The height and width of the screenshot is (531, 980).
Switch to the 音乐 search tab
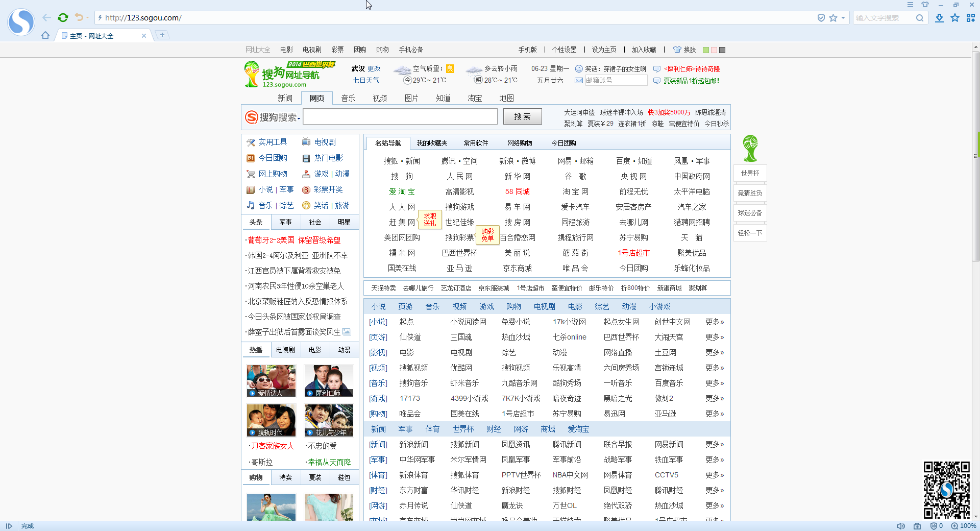pos(348,98)
